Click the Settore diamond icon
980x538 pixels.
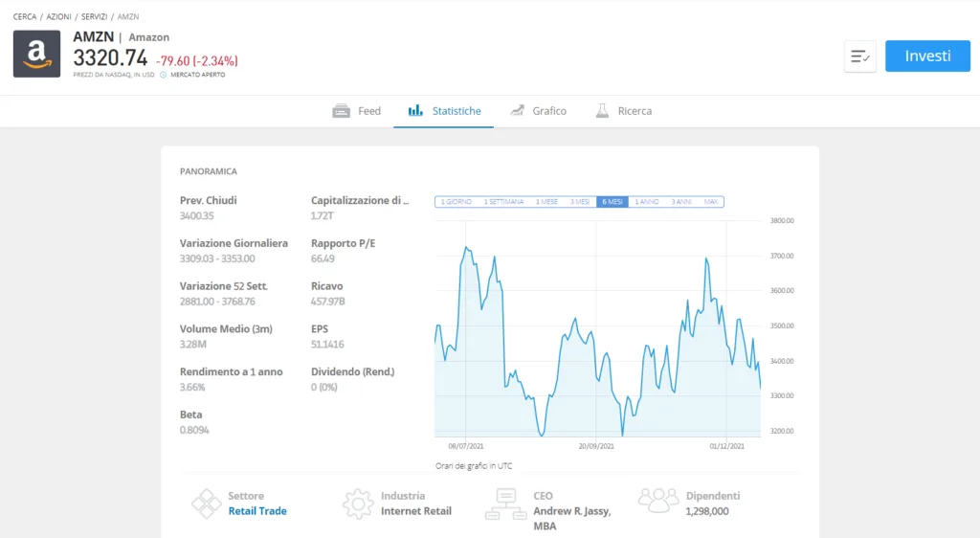(x=207, y=504)
